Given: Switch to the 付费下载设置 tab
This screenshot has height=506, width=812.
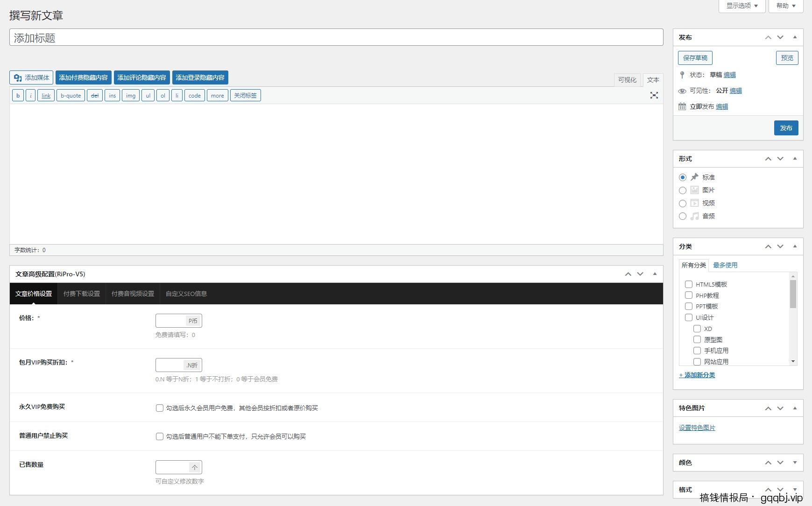Looking at the screenshot, I should pos(82,294).
